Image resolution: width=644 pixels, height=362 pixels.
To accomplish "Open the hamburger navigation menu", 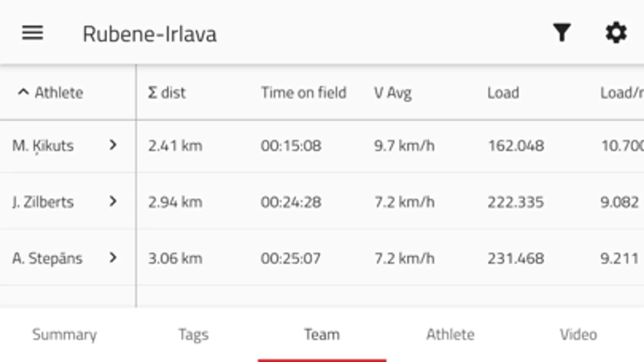I will [32, 33].
